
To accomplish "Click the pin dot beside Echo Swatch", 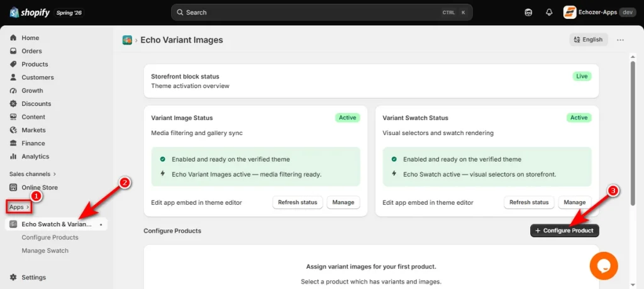I will click(x=101, y=224).
